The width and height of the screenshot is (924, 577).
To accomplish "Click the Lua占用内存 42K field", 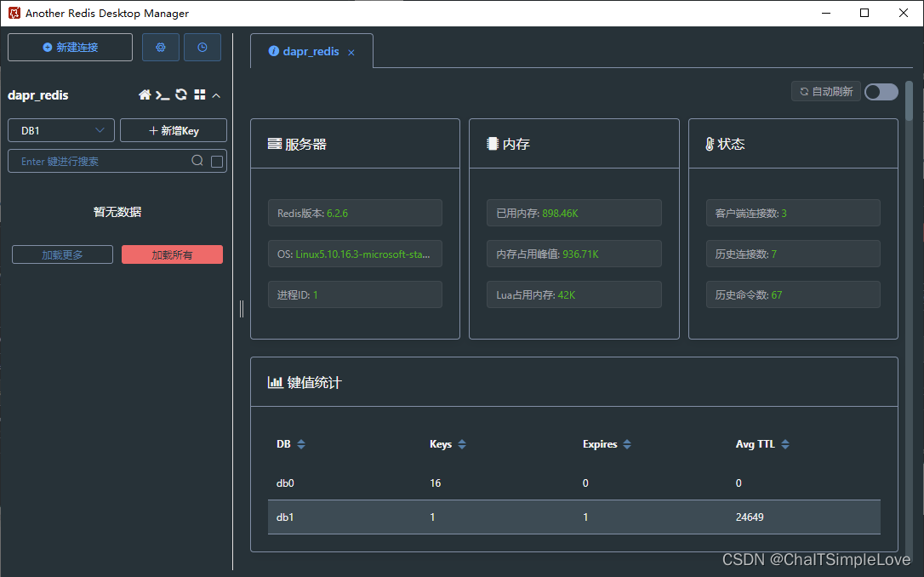I will click(574, 294).
